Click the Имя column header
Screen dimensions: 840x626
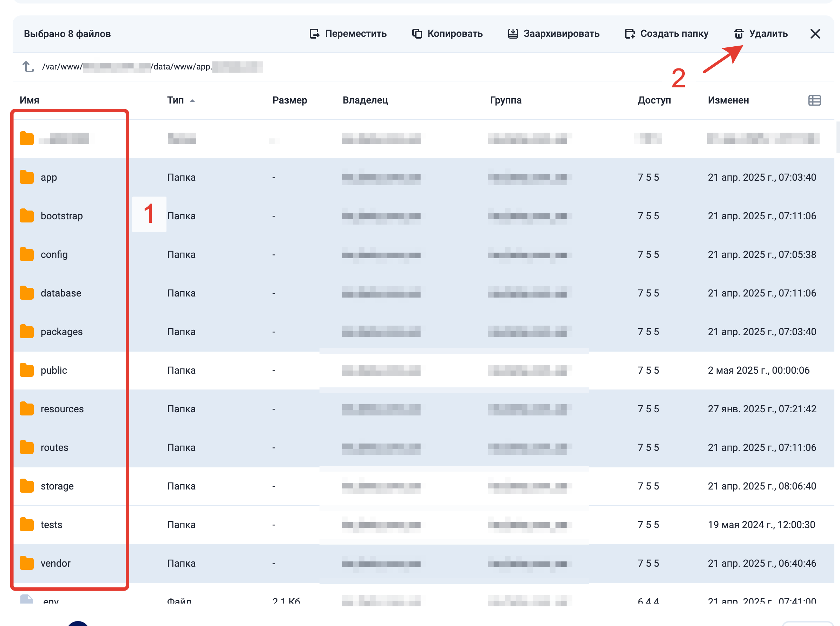click(x=29, y=100)
